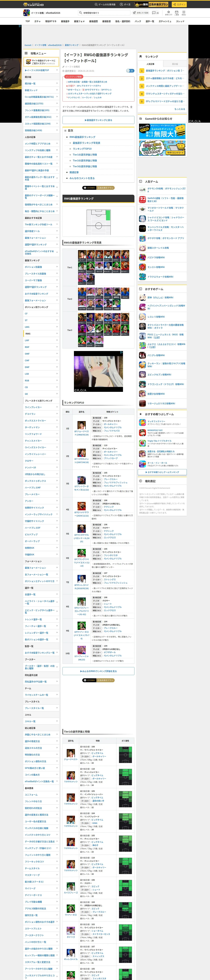Viewport: 210px width, 980px height.
Task: Open the 最強フォメ navigation tab
Action: tap(79, 21)
